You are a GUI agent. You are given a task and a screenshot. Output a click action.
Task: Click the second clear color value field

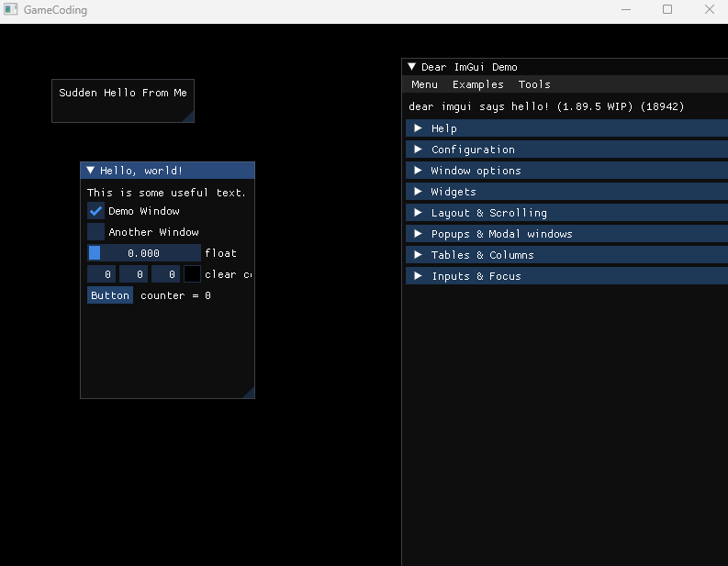tap(133, 274)
